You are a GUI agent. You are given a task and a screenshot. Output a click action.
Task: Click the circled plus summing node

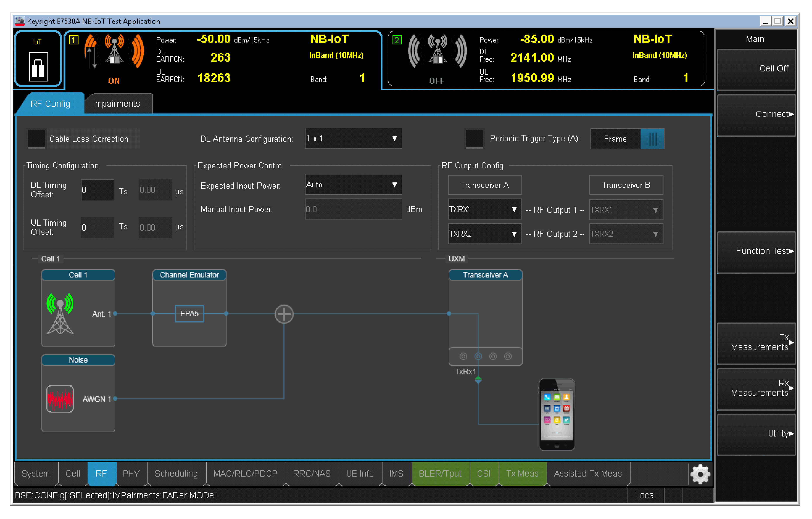284,314
